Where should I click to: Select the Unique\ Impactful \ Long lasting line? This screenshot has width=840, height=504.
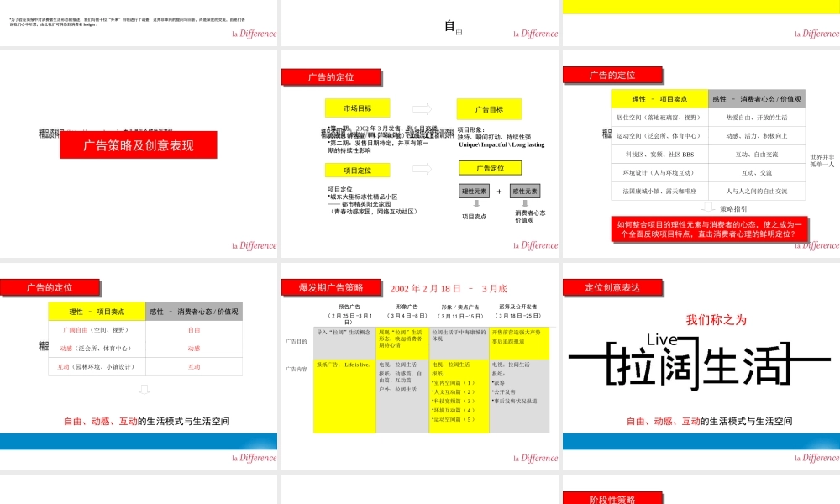pos(501,144)
